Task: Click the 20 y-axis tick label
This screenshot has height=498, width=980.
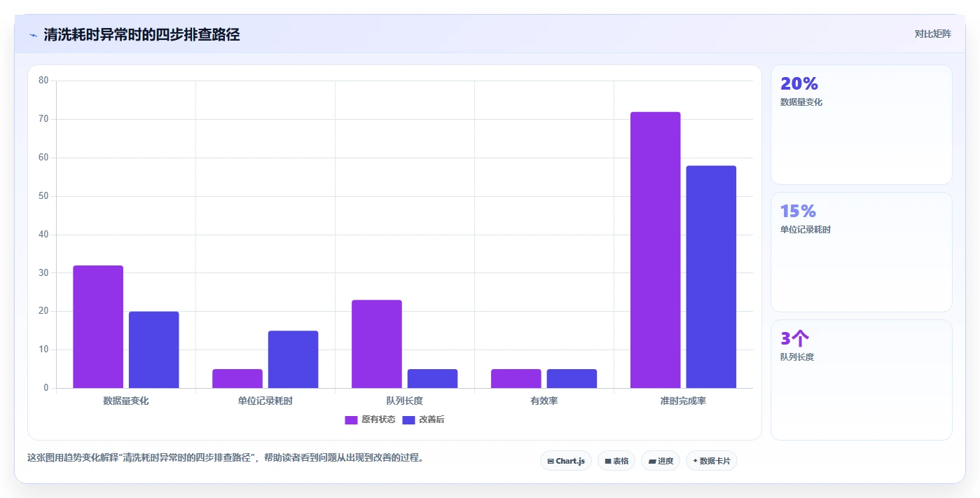Action: click(43, 311)
